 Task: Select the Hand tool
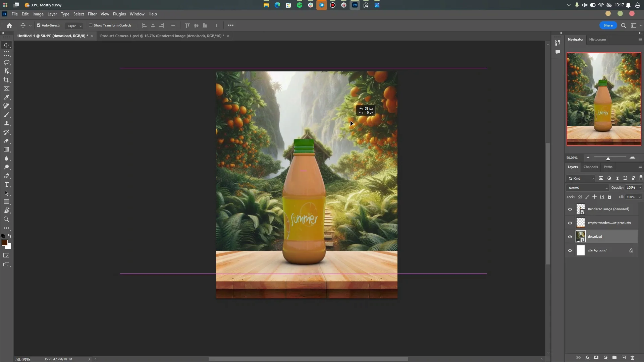click(x=6, y=210)
